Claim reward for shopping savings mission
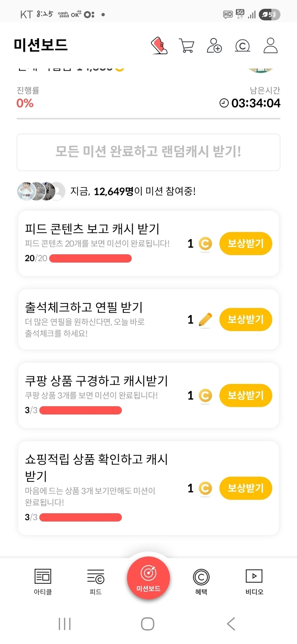297x644 pixels. coord(245,488)
